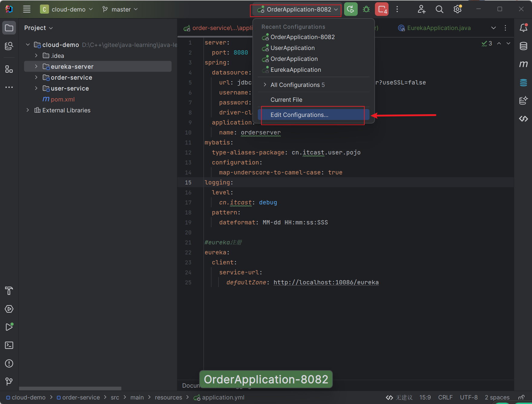This screenshot has height=404, width=532.
Task: Open Services tool window icon
Action: (9, 309)
